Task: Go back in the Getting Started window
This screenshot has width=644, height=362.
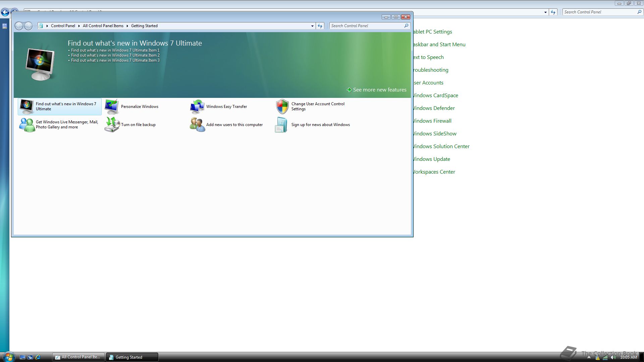Action: pyautogui.click(x=19, y=26)
